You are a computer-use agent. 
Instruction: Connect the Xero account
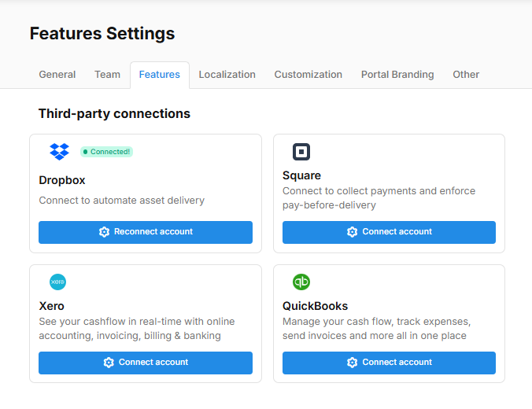coord(146,363)
